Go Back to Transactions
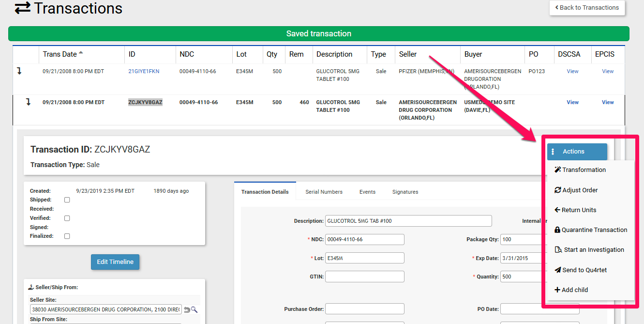This screenshot has height=324, width=644. point(587,8)
